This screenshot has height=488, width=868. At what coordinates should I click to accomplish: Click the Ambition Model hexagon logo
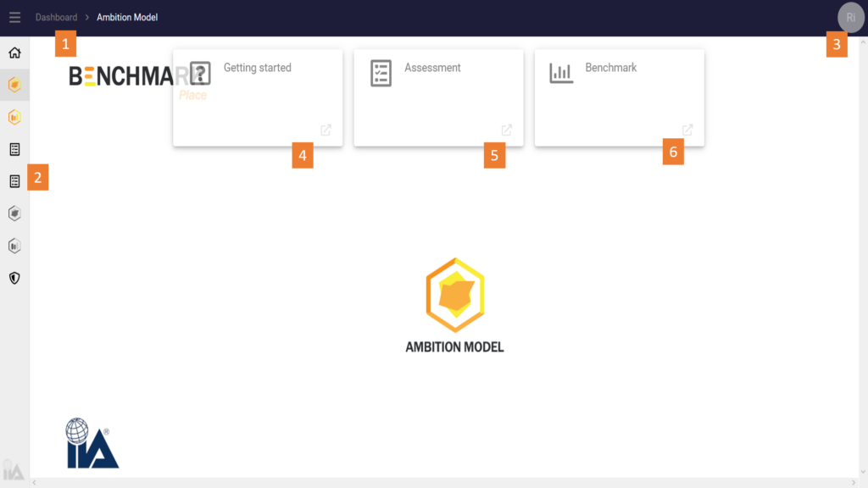click(x=455, y=295)
